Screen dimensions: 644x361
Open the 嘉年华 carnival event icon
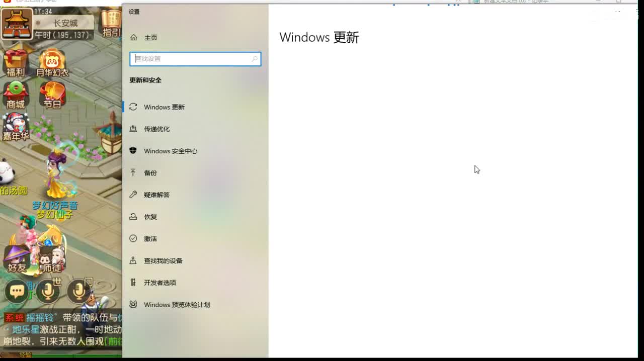pyautogui.click(x=16, y=126)
